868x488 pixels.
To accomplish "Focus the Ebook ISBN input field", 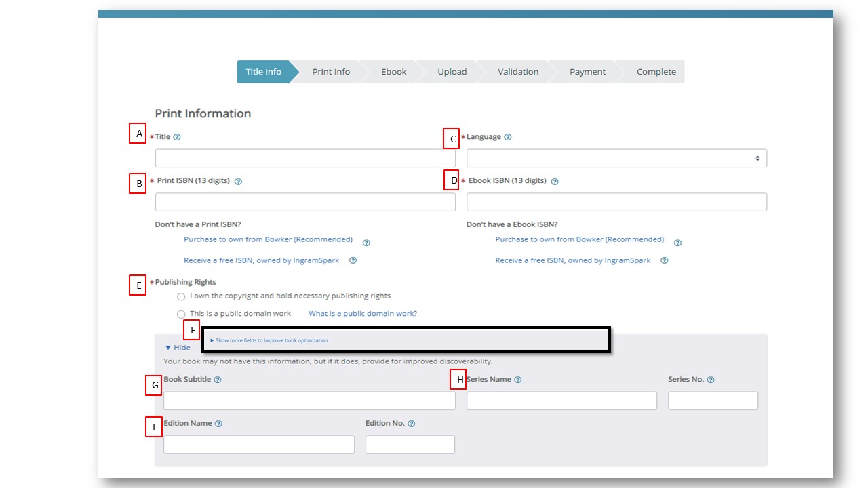I will tap(616, 202).
